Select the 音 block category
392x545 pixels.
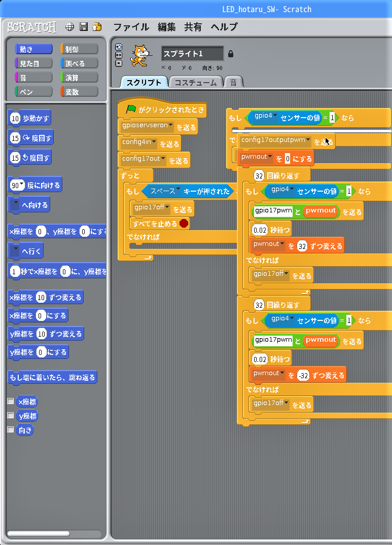[33, 78]
